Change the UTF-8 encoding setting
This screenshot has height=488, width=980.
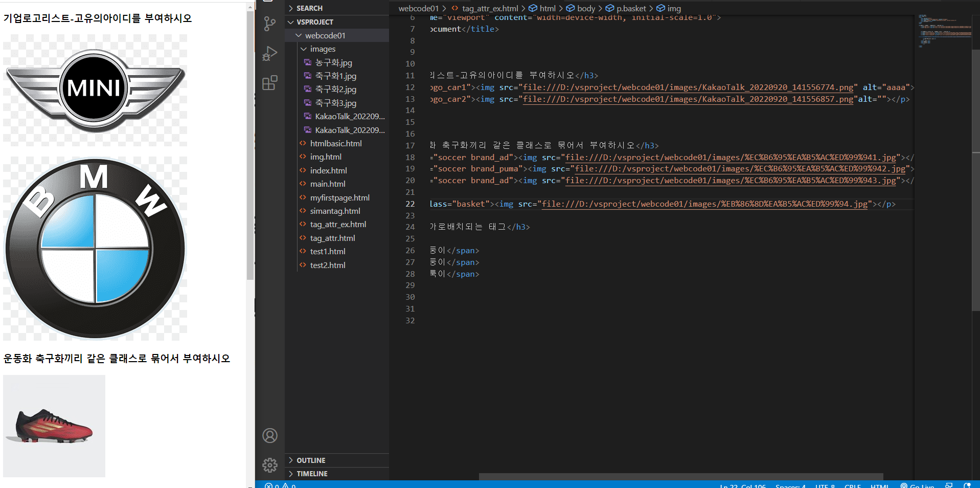pos(825,485)
